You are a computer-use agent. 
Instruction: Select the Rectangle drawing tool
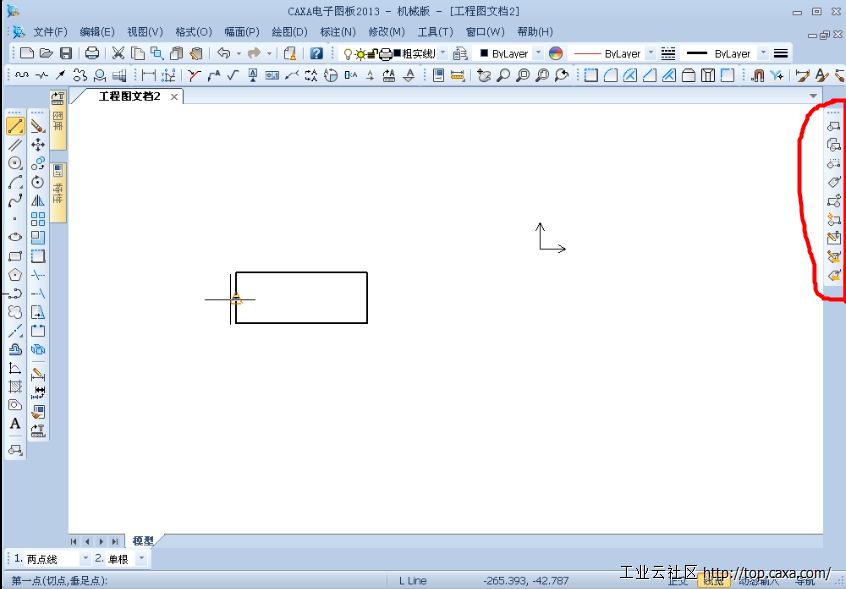pos(15,255)
